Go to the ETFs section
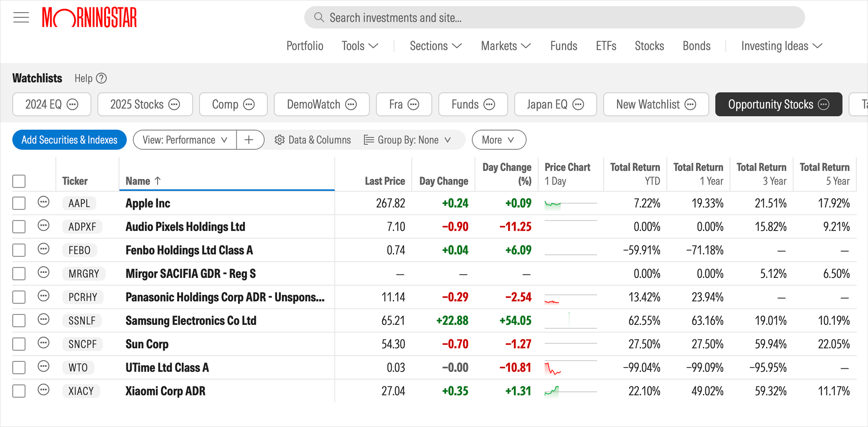 click(606, 46)
